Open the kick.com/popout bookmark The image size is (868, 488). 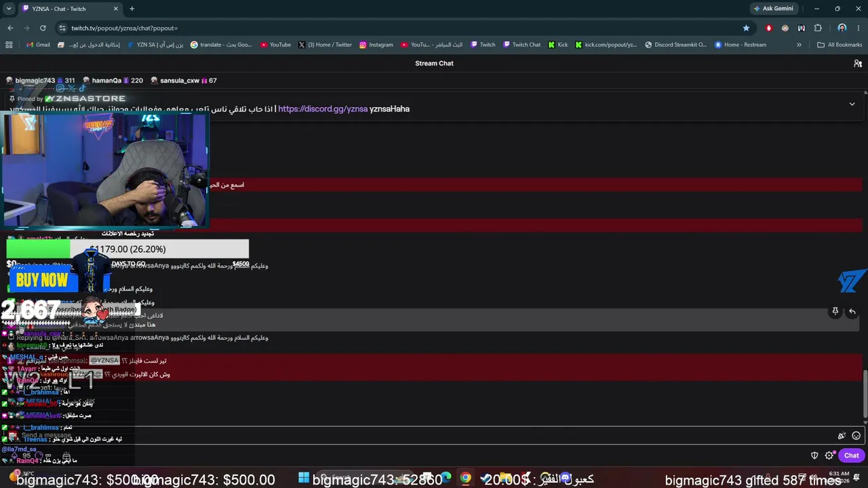click(606, 45)
